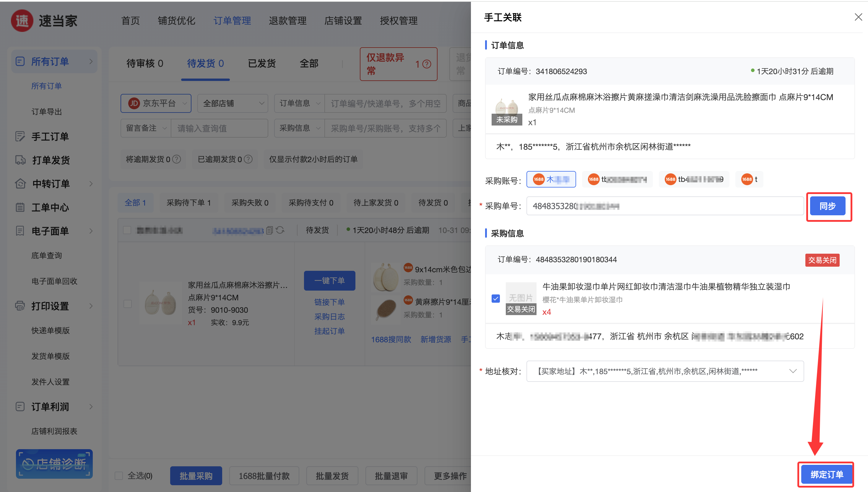Click the 速当家 logo icon
This screenshot has height=492, width=868.
coord(22,21)
